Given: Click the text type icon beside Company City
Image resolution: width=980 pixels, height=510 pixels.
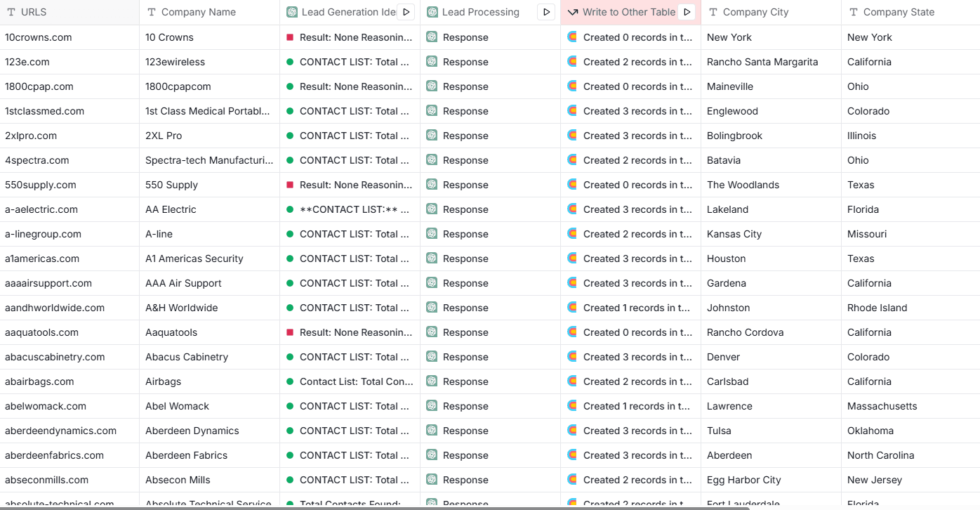Looking at the screenshot, I should pyautogui.click(x=713, y=12).
